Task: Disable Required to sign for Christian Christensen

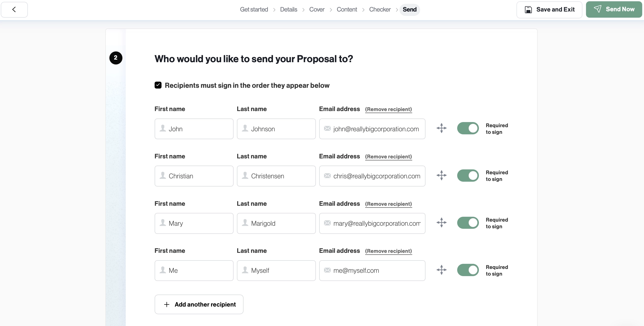Action: click(468, 176)
